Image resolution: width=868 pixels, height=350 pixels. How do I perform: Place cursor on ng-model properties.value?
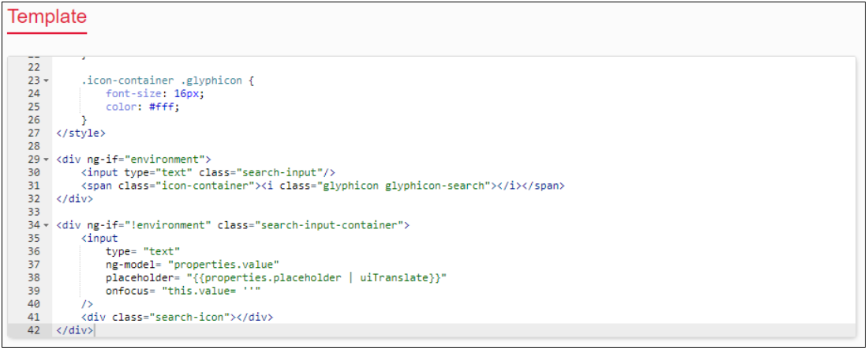click(x=193, y=265)
